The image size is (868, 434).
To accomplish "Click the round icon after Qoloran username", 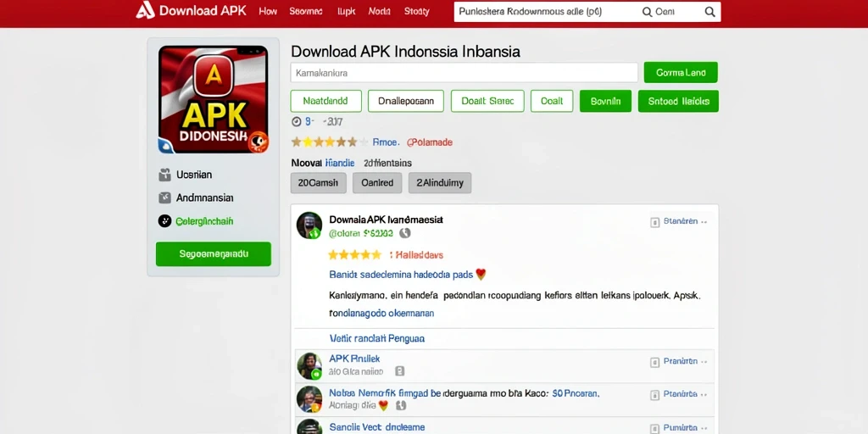I will 404,234.
